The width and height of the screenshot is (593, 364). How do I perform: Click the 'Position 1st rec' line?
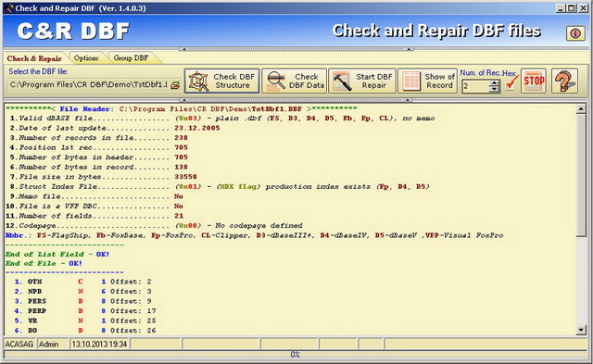tap(99, 148)
